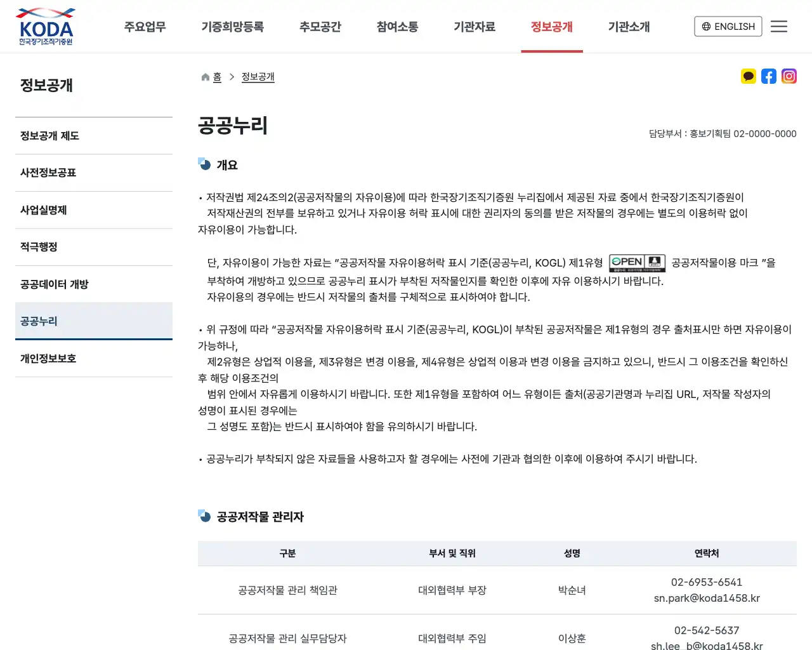Click the home icon in breadcrumb
Screen dimensions: 812x650
pyautogui.click(x=204, y=76)
